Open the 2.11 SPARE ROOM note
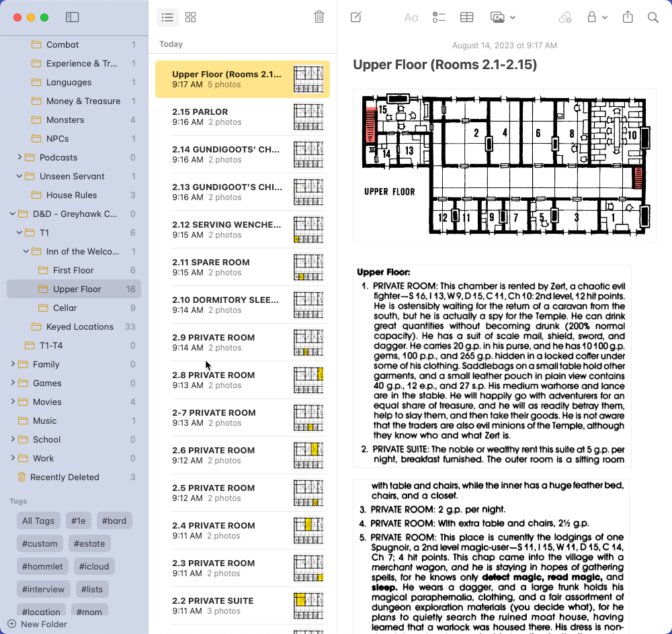The width and height of the screenshot is (672, 634). 243,267
